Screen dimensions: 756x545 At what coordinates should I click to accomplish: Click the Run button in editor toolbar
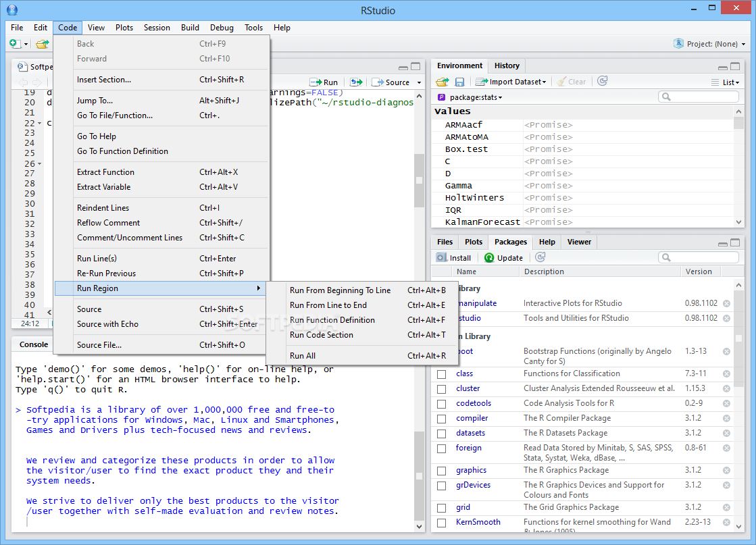324,82
